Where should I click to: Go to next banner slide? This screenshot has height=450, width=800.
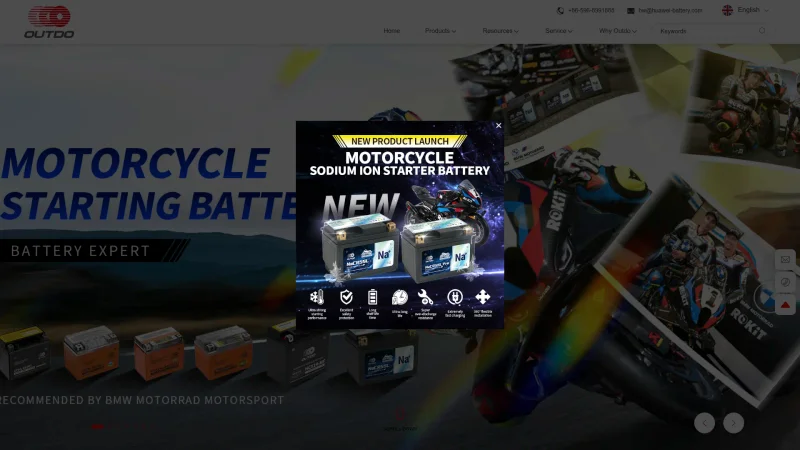coord(734,423)
